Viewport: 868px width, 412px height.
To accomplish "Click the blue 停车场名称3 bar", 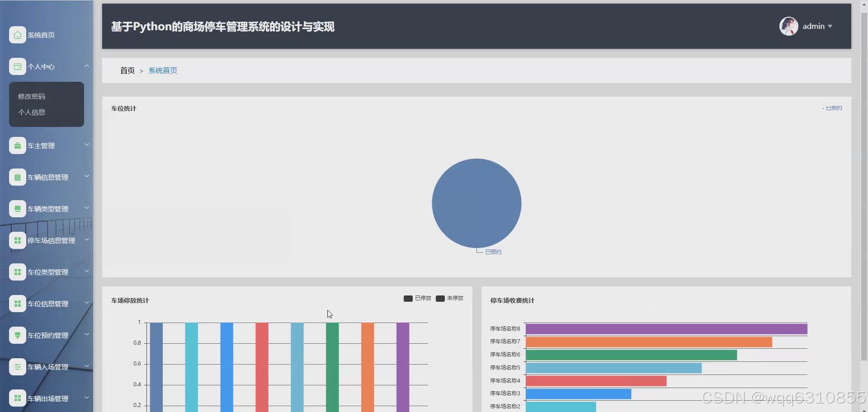I will pyautogui.click(x=578, y=394).
